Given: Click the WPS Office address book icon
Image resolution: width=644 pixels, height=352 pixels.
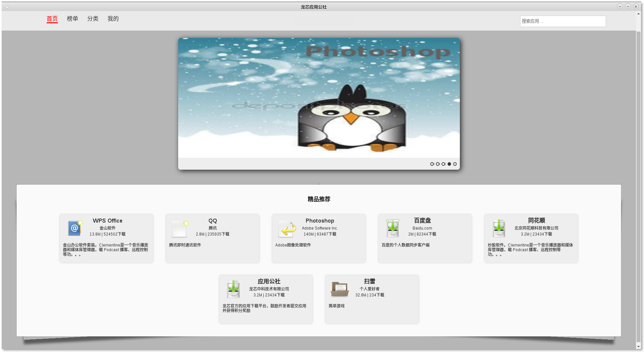Looking at the screenshot, I should tap(75, 228).
